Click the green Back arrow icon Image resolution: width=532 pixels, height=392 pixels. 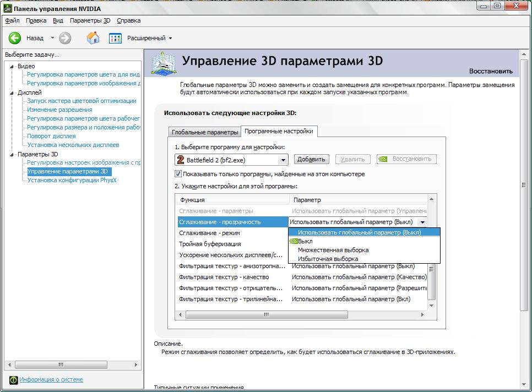[15, 38]
